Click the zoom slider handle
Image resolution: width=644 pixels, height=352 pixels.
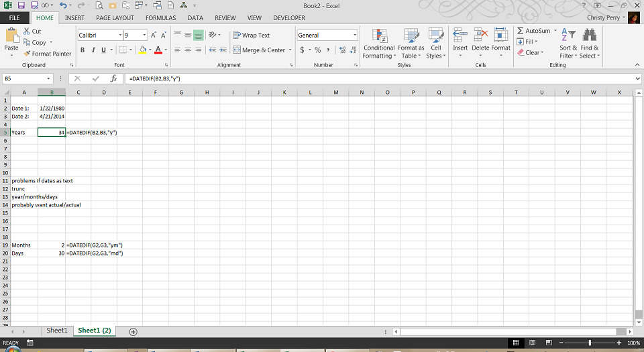tap(590, 343)
